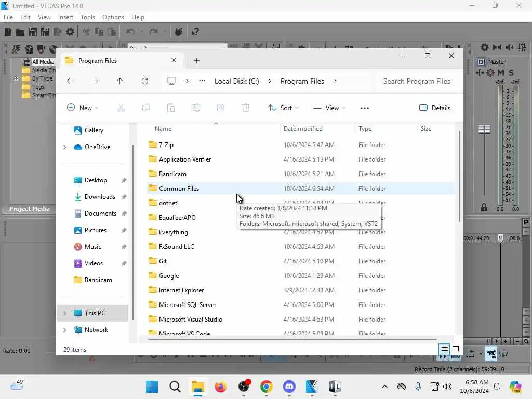
Task: Expand Network tree node
Action: (65, 330)
